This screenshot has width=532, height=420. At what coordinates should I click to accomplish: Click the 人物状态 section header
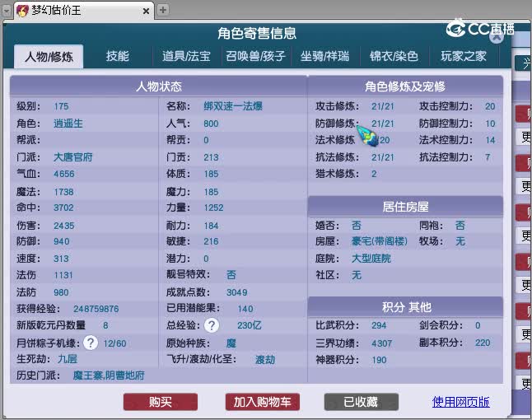(x=159, y=86)
